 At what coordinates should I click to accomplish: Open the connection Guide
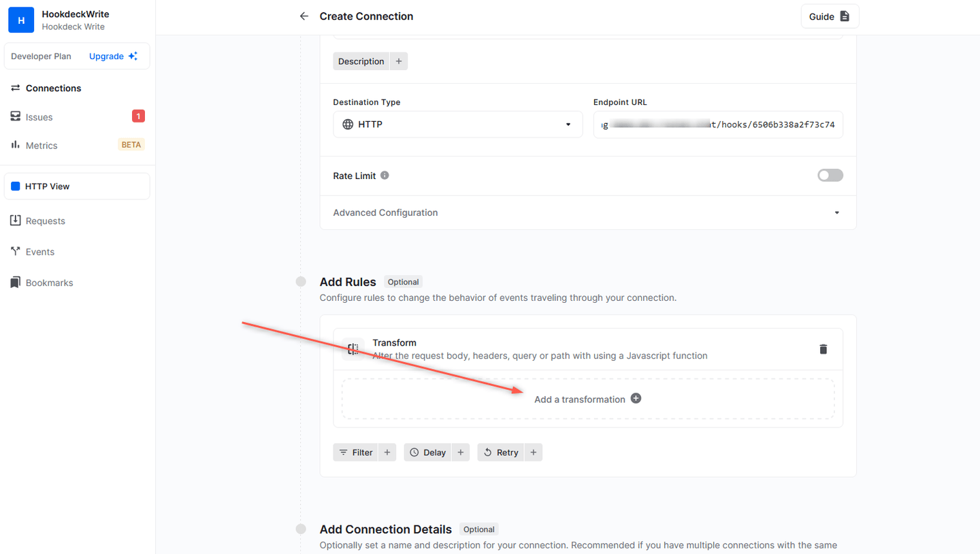coord(830,16)
